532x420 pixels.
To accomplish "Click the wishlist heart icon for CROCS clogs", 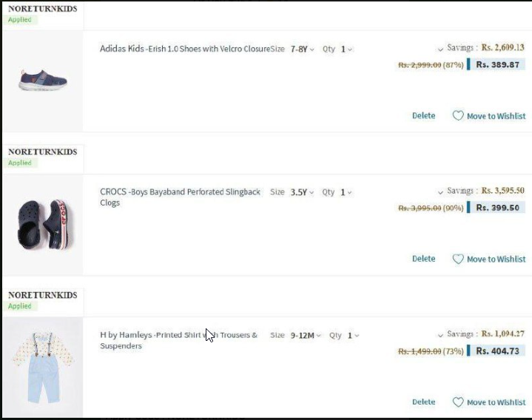I will pyautogui.click(x=458, y=259).
